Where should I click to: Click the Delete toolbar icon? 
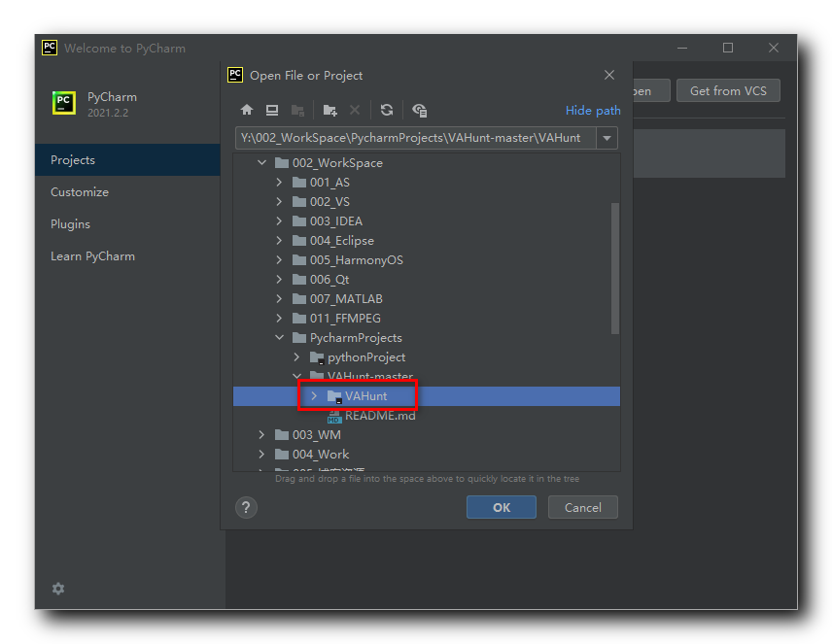coord(355,110)
